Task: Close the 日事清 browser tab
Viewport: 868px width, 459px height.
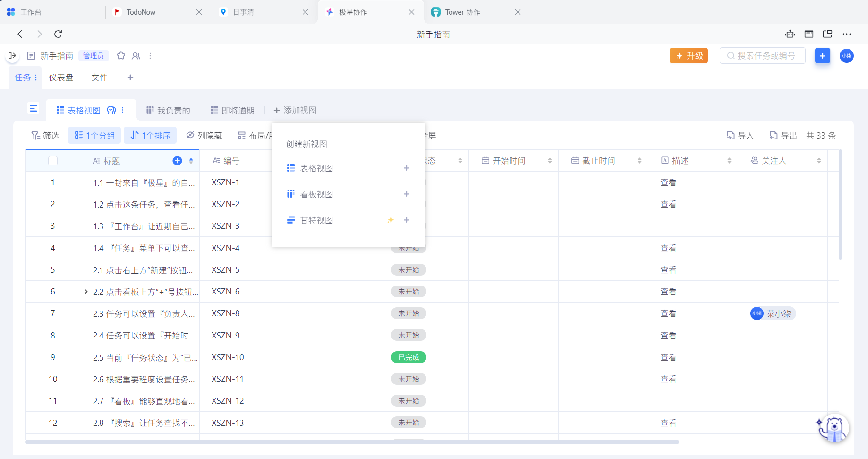Action: coord(306,12)
